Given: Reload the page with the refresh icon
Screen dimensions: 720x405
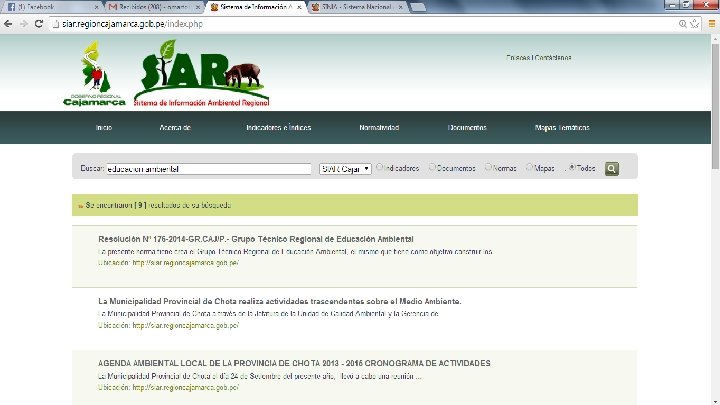Looking at the screenshot, I should (x=39, y=24).
